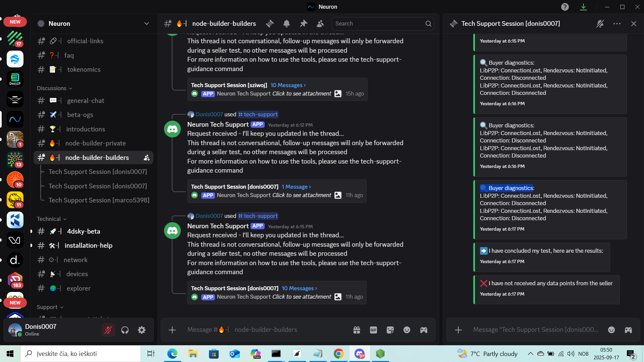This screenshot has height=362, width=644.
Task: Open the gift icon in message bar
Action: pos(357,330)
